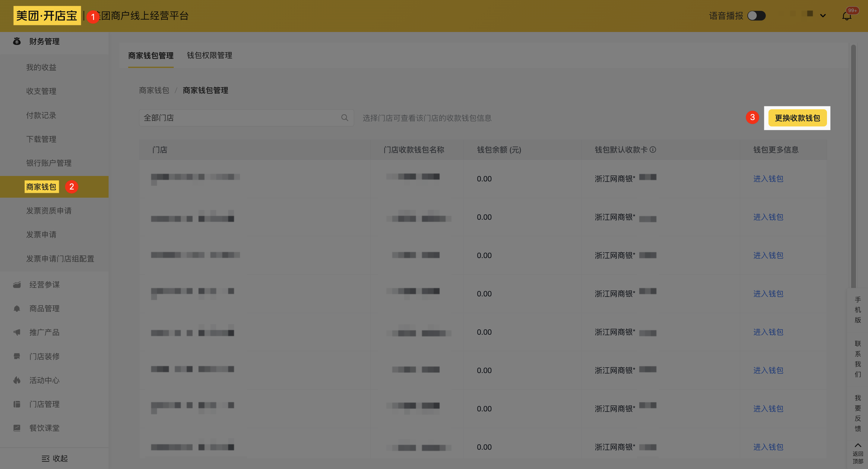Click the 推广产品 megaphone icon
The image size is (868, 469).
coord(17,332)
